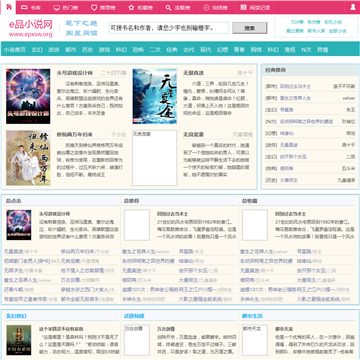Click the e品小说网 site logo

(31, 28)
